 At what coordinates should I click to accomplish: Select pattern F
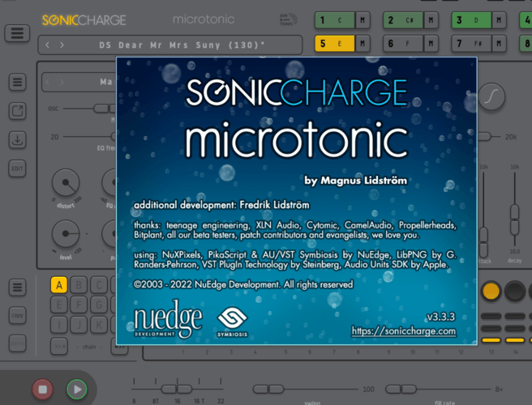coord(79,305)
